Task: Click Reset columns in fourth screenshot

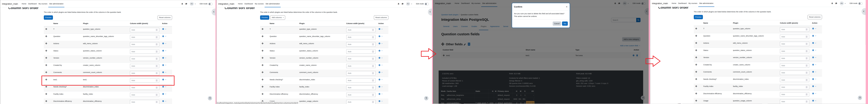Action: click(x=815, y=17)
